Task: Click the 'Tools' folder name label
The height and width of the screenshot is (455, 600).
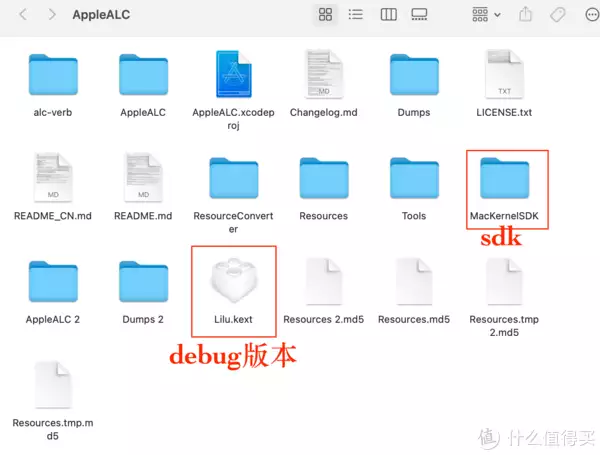Action: (x=414, y=216)
